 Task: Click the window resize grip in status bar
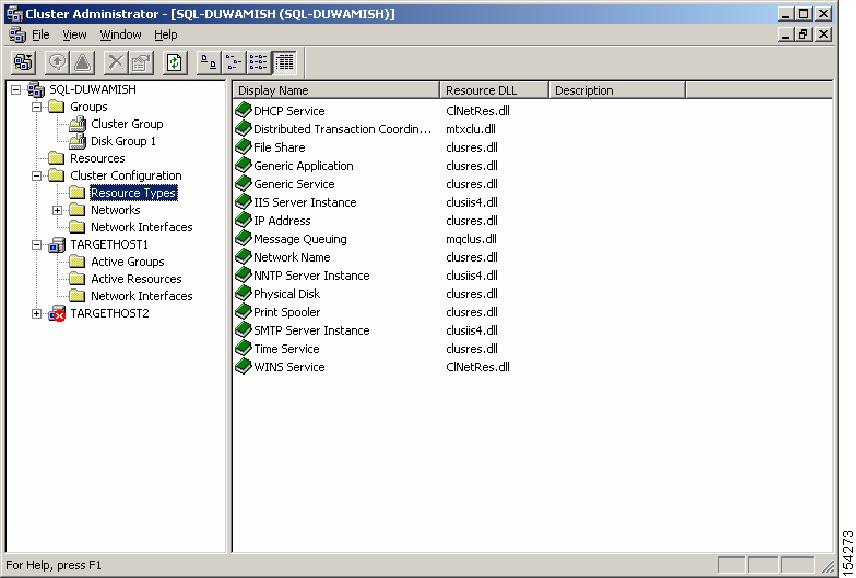pyautogui.click(x=828, y=566)
